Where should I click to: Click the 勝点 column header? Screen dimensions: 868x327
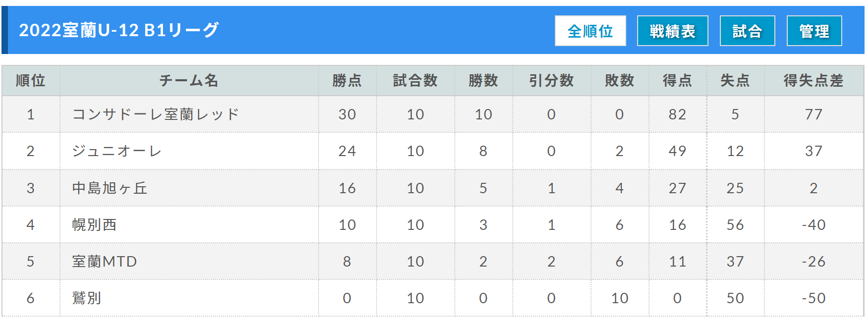[347, 80]
